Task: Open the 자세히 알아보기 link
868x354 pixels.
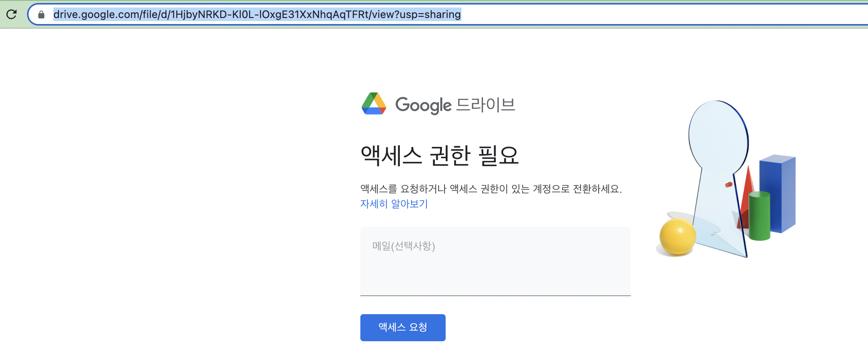Action: [394, 204]
